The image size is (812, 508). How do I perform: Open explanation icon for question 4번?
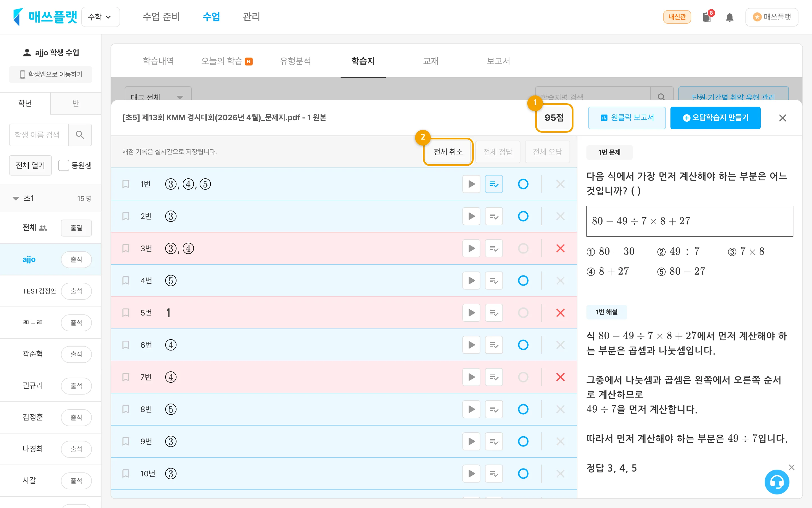[x=494, y=280]
